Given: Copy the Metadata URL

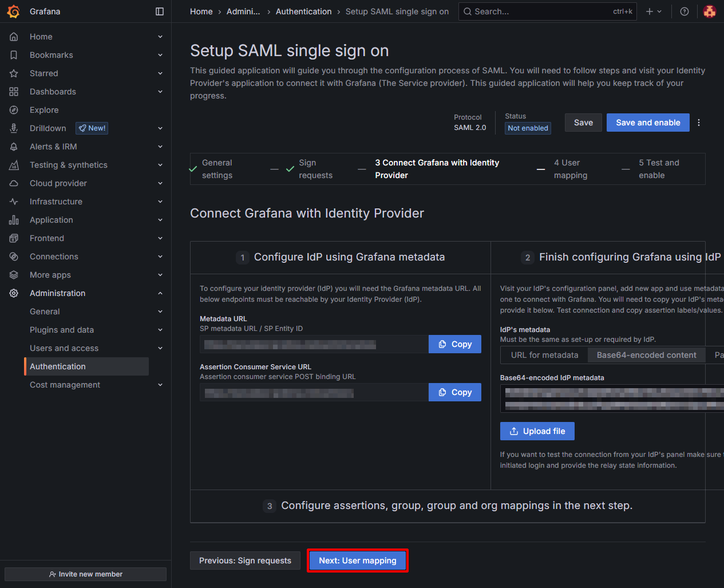Looking at the screenshot, I should [x=454, y=344].
